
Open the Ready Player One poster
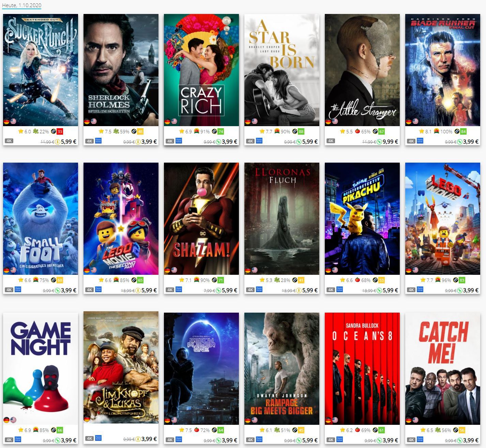click(x=201, y=368)
